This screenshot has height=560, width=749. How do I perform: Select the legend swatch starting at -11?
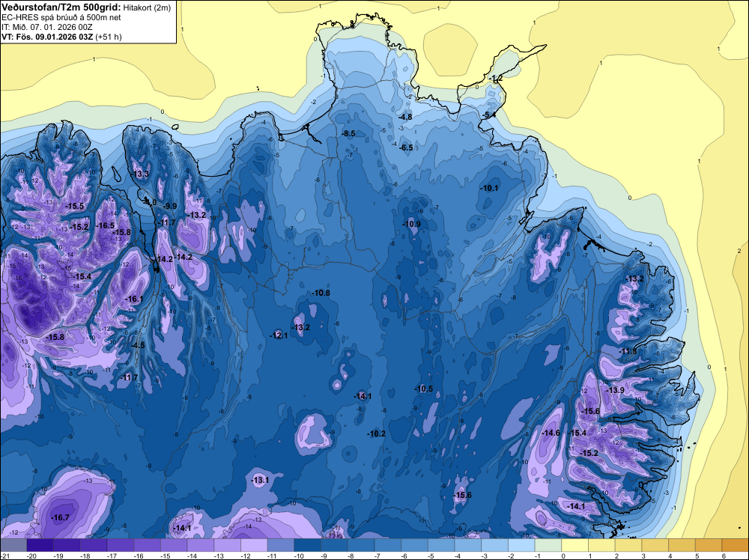tap(281, 545)
